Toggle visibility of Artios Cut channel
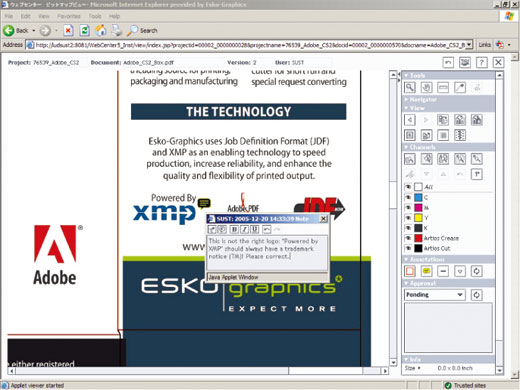 coord(407,248)
